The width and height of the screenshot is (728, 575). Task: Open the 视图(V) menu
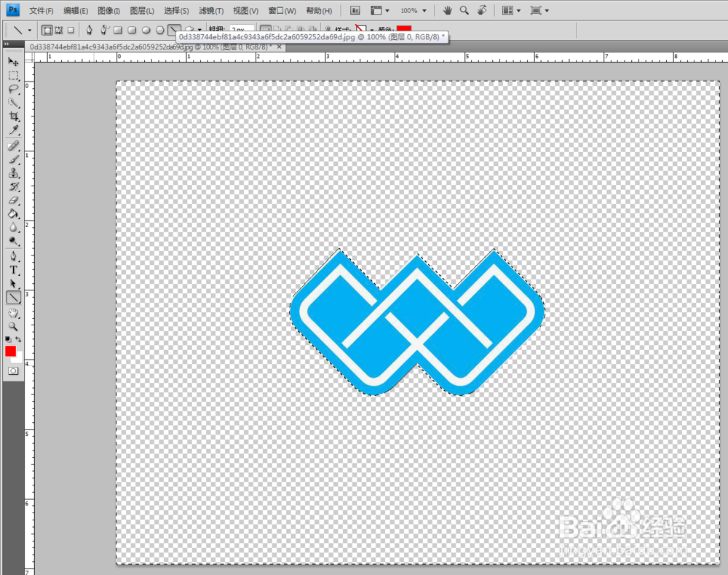click(x=245, y=11)
